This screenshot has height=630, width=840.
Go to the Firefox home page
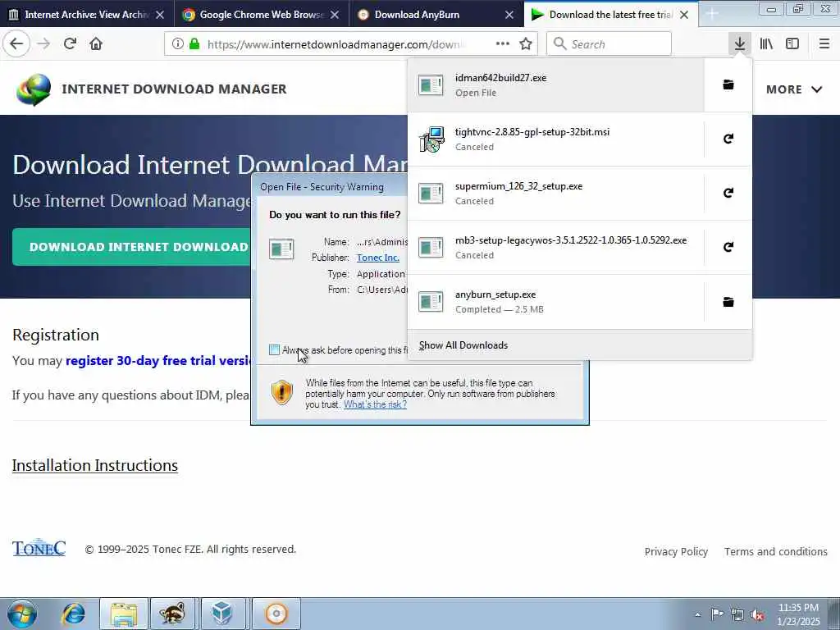[x=96, y=44]
